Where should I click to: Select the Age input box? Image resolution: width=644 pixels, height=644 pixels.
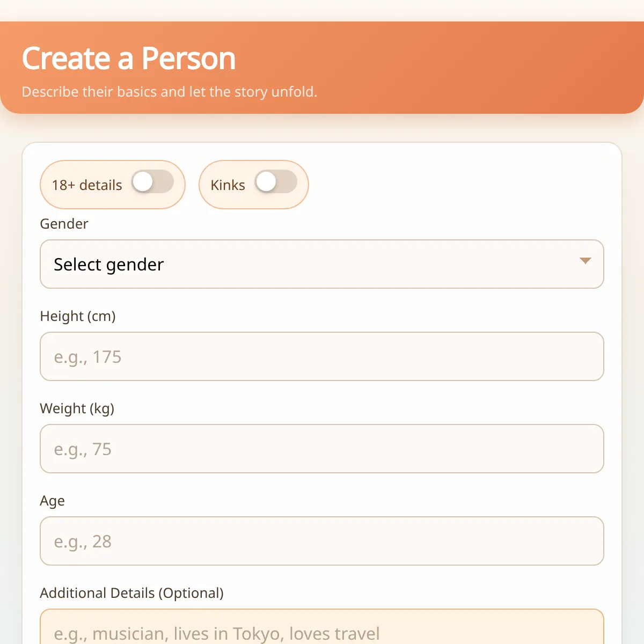point(322,541)
